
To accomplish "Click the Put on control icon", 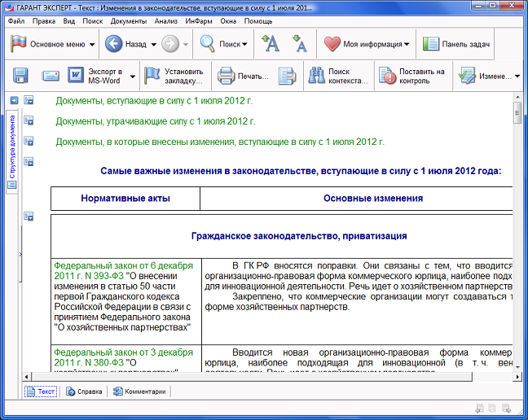I will coord(413,77).
